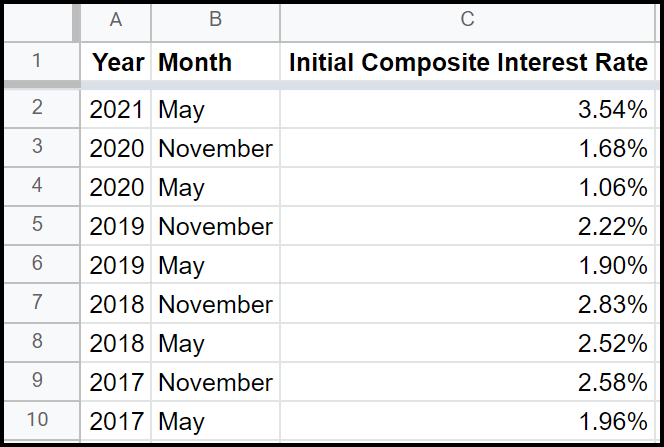
Task: Select the 1.96% rate cell
Action: 468,421
